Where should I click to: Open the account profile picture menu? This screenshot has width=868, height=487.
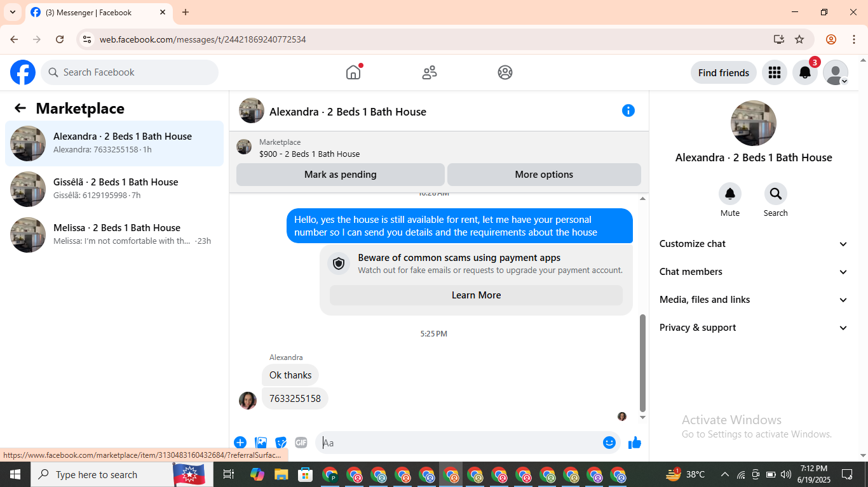click(836, 72)
